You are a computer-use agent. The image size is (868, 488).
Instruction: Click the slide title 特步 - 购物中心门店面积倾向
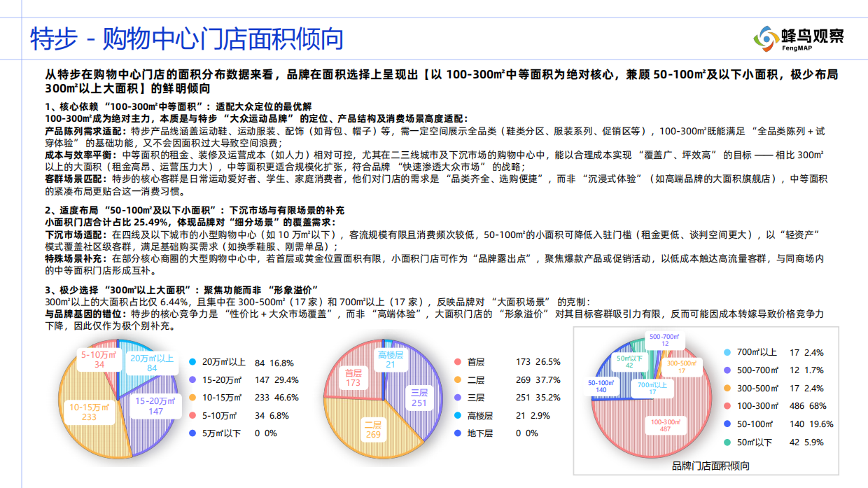click(185, 41)
